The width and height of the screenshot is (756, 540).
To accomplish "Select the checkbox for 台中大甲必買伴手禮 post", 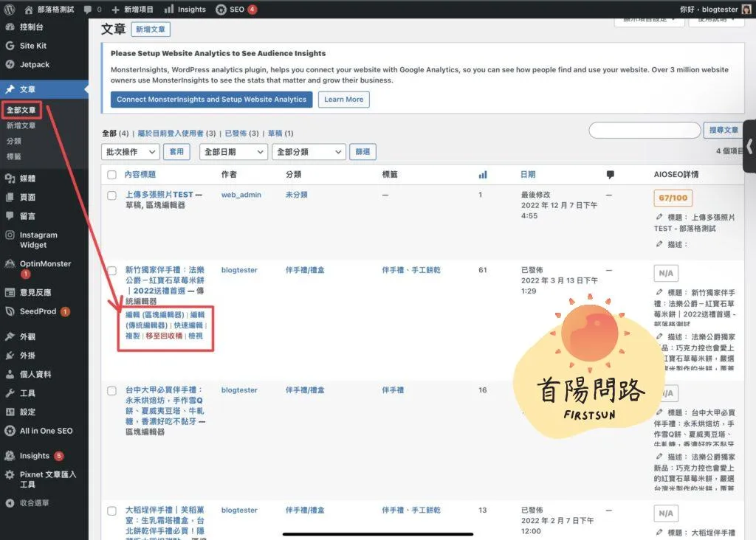I will coord(112,391).
